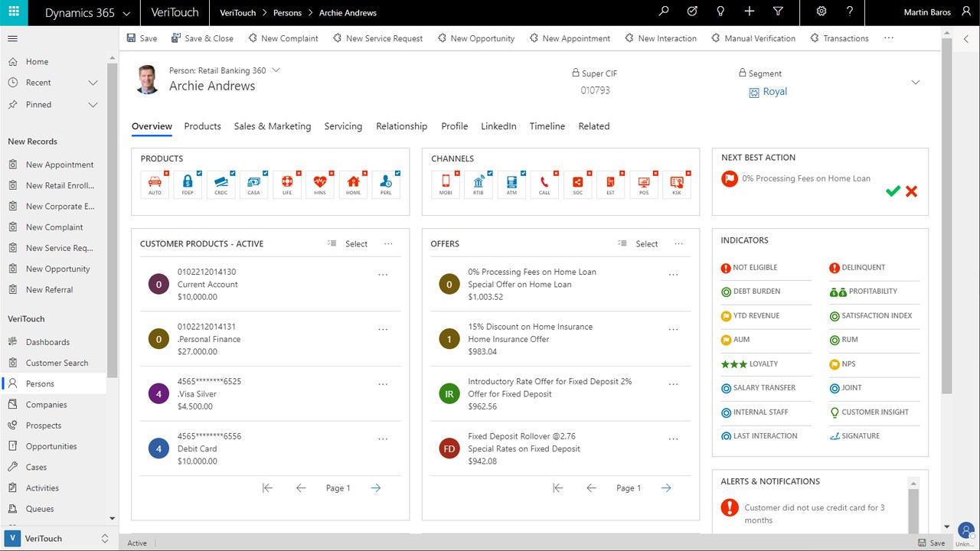Open Customer Search in sidebar
Image resolution: width=980 pixels, height=551 pixels.
(57, 363)
